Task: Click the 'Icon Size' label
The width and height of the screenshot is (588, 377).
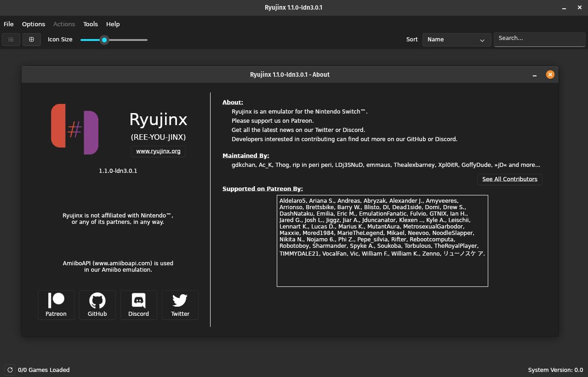Action: click(60, 40)
